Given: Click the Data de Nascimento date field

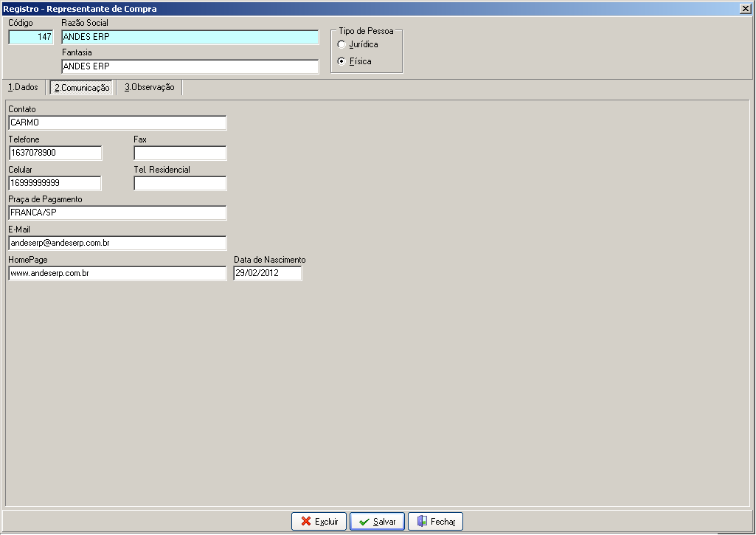Looking at the screenshot, I should click(x=268, y=273).
